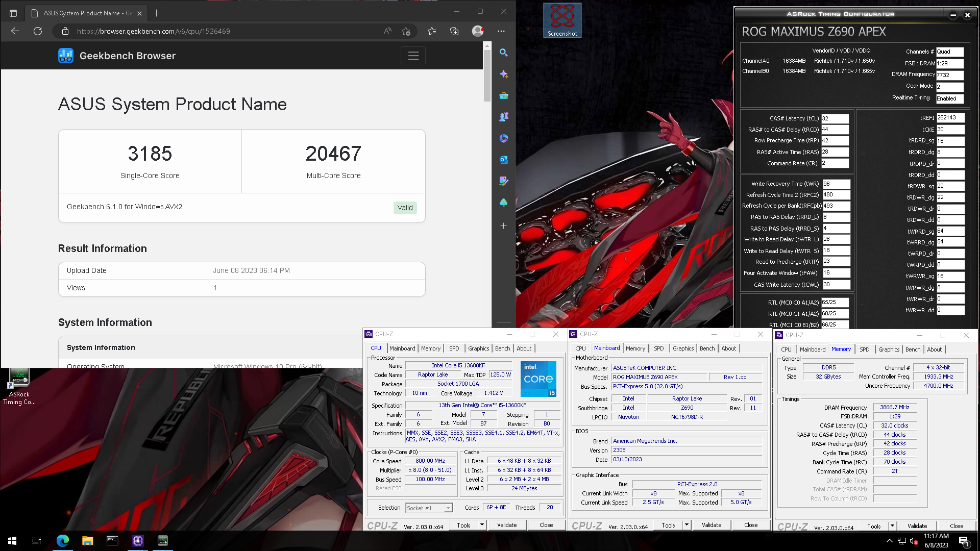
Task: Open the Edge read aloud icon
Action: click(387, 31)
